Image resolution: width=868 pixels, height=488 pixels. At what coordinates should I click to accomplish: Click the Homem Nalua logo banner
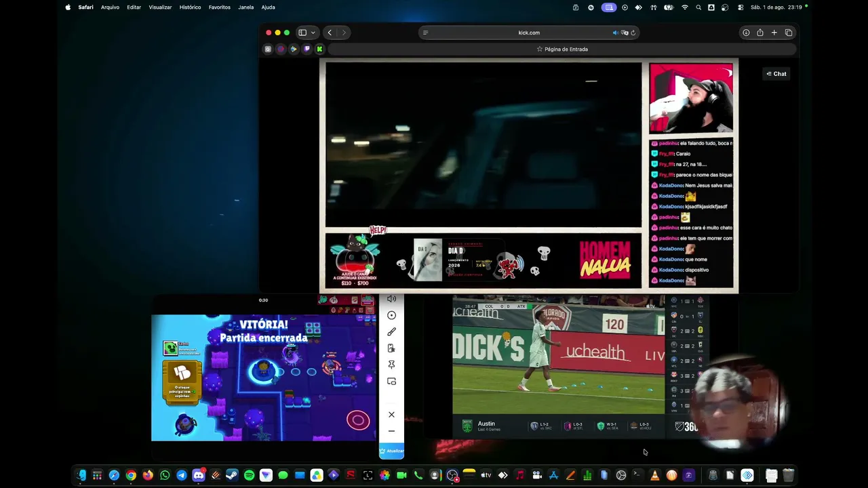[x=605, y=260]
